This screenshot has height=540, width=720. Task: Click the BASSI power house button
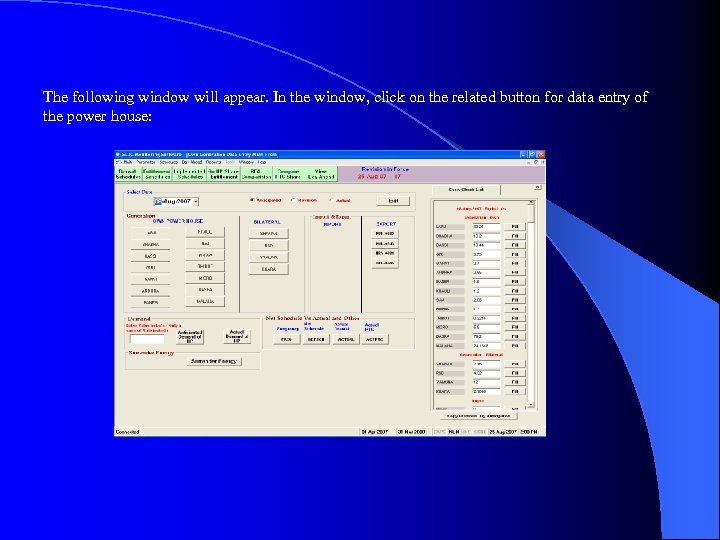150,256
